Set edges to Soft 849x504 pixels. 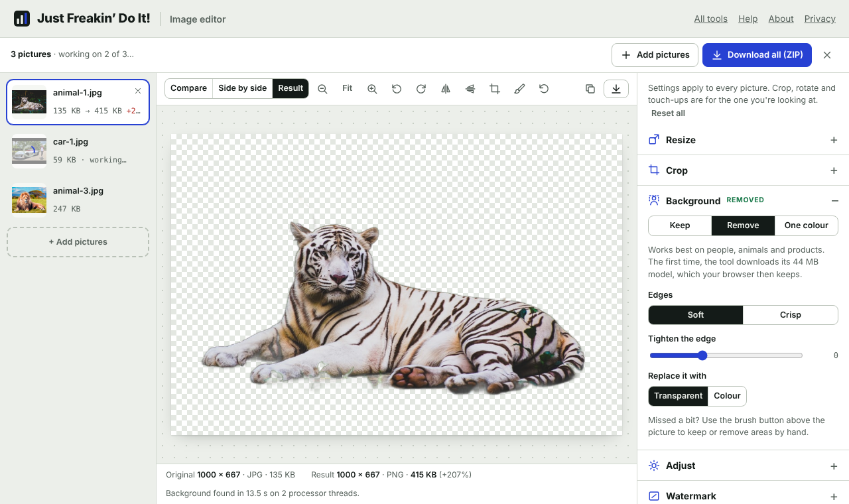[696, 315]
